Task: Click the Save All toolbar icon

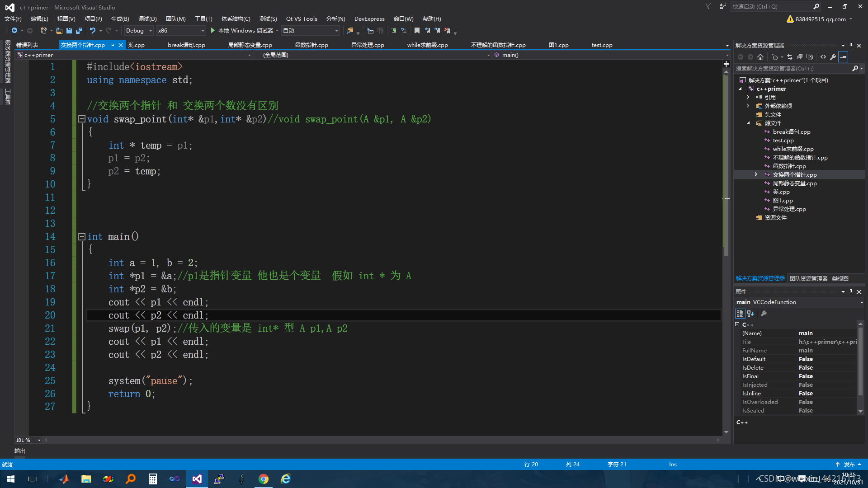Action: click(x=79, y=30)
